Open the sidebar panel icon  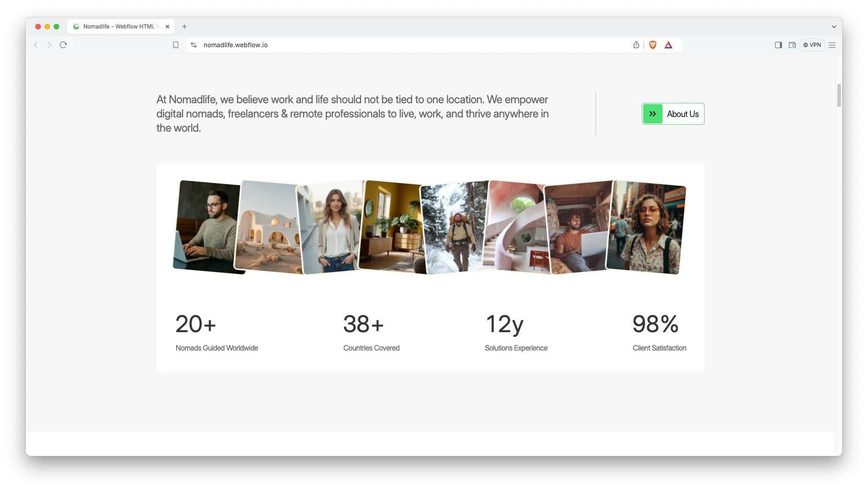pos(779,45)
